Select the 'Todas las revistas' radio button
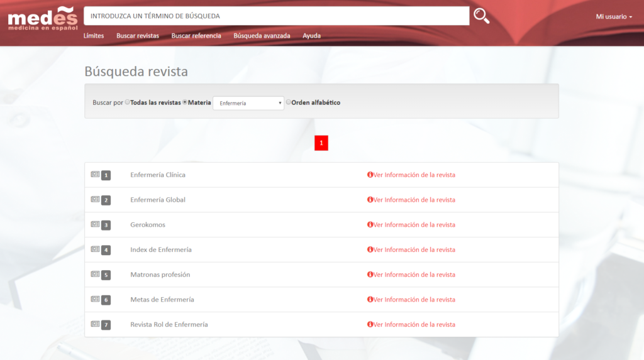This screenshot has width=644, height=360. 128,102
